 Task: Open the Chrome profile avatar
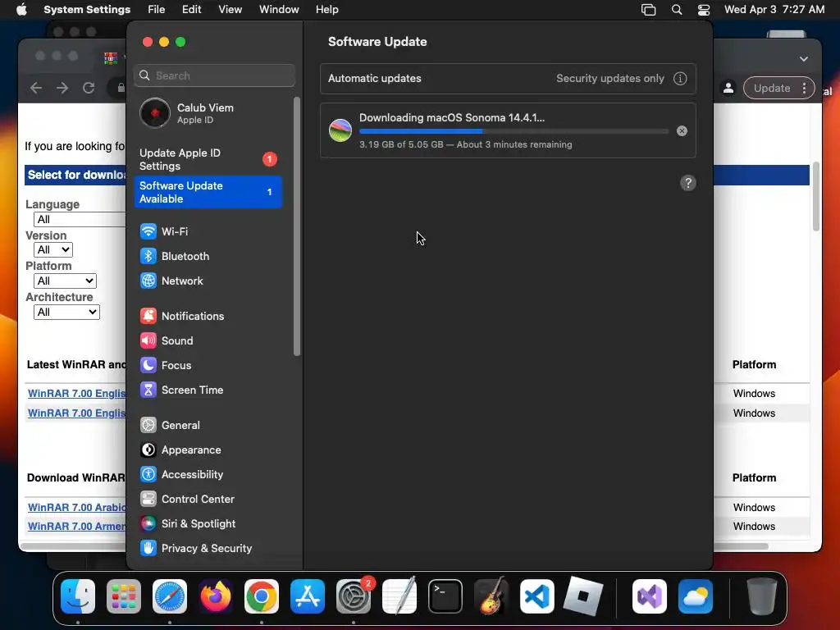point(728,89)
